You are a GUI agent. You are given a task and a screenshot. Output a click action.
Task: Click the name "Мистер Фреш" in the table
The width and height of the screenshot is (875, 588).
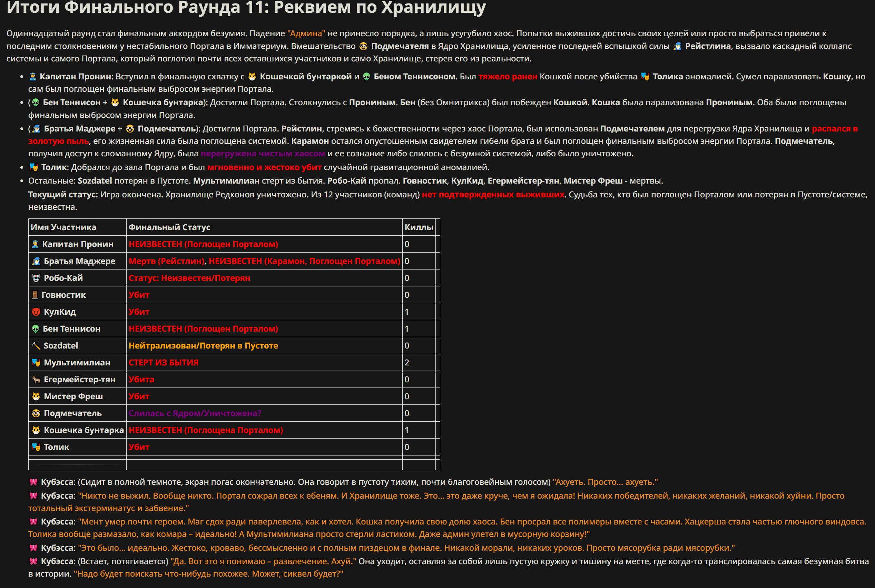(73, 396)
